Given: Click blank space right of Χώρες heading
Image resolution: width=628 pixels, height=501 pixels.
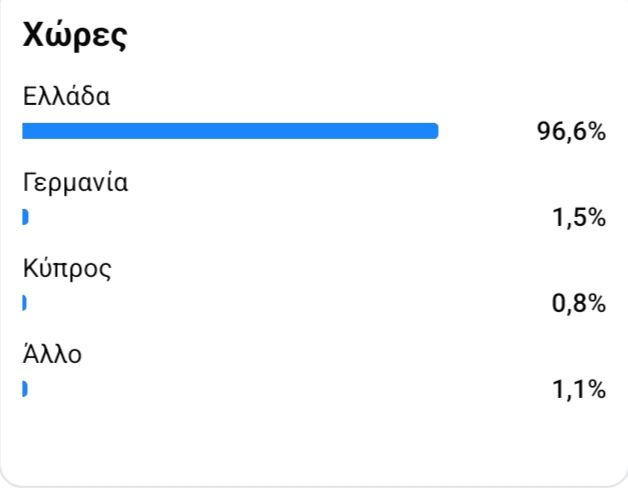Looking at the screenshot, I should tap(380, 36).
